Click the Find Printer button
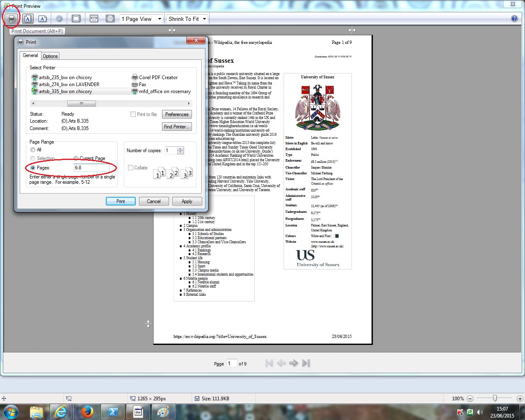The width and height of the screenshot is (525, 420). click(177, 127)
